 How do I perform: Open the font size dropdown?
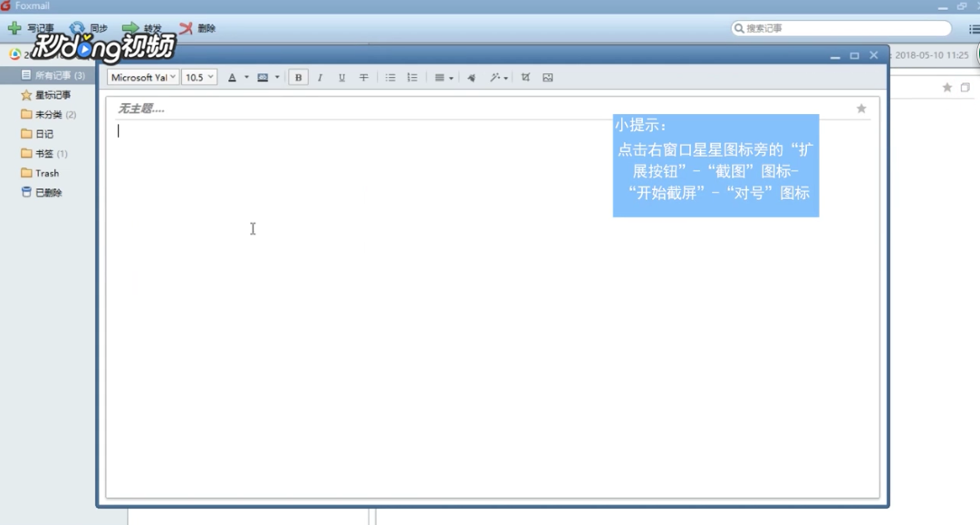[x=198, y=77]
